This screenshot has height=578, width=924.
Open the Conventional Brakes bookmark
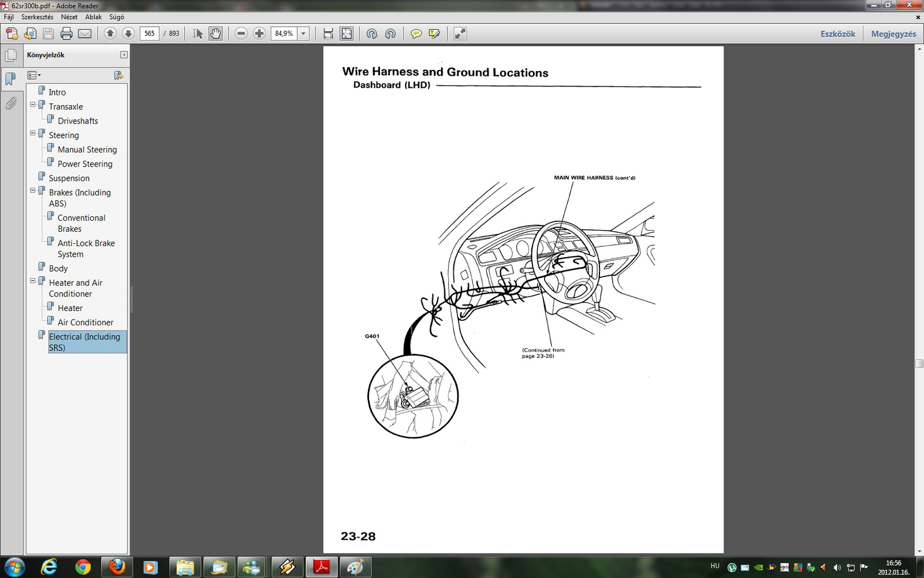coord(81,223)
